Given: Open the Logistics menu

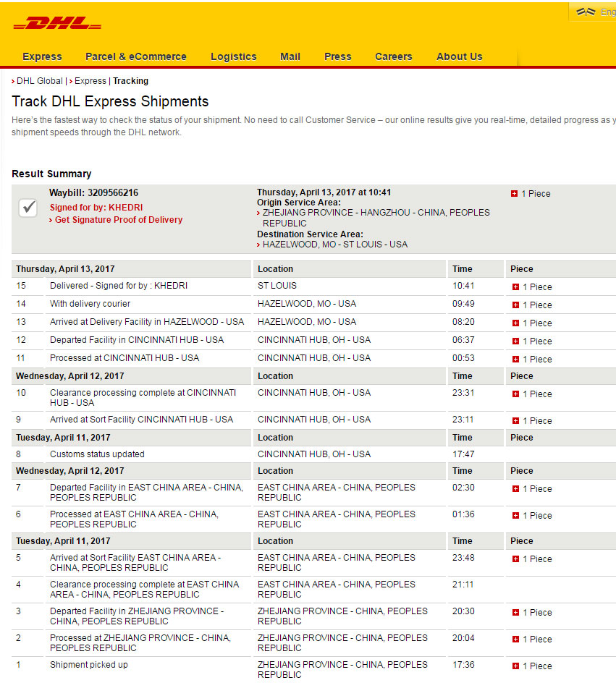Looking at the screenshot, I should tap(233, 56).
